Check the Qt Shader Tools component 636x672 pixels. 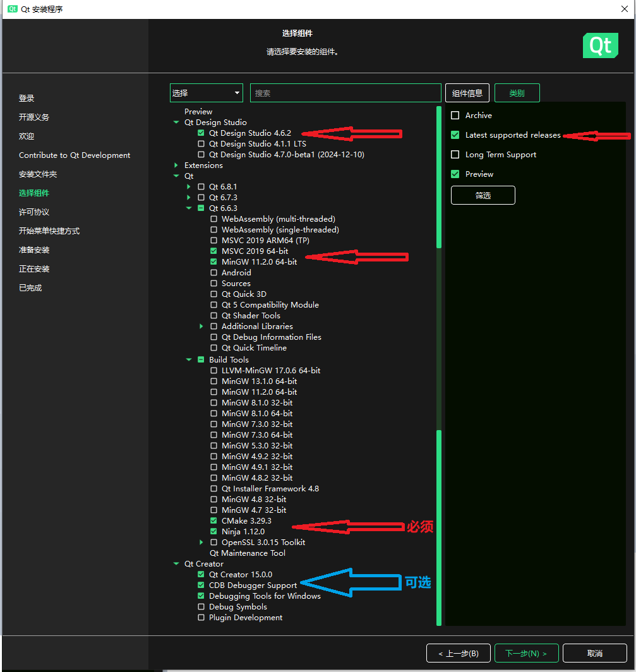tap(213, 315)
